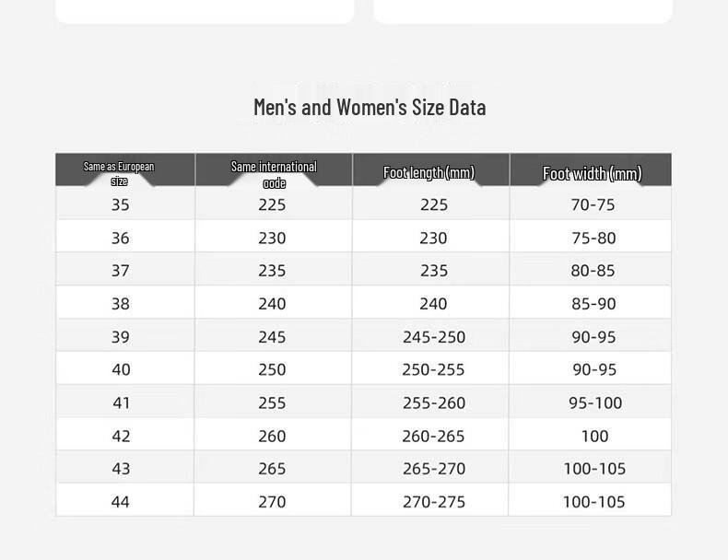The height and width of the screenshot is (560, 728).
Task: Click foot width 95-100 cell
Action: click(591, 402)
